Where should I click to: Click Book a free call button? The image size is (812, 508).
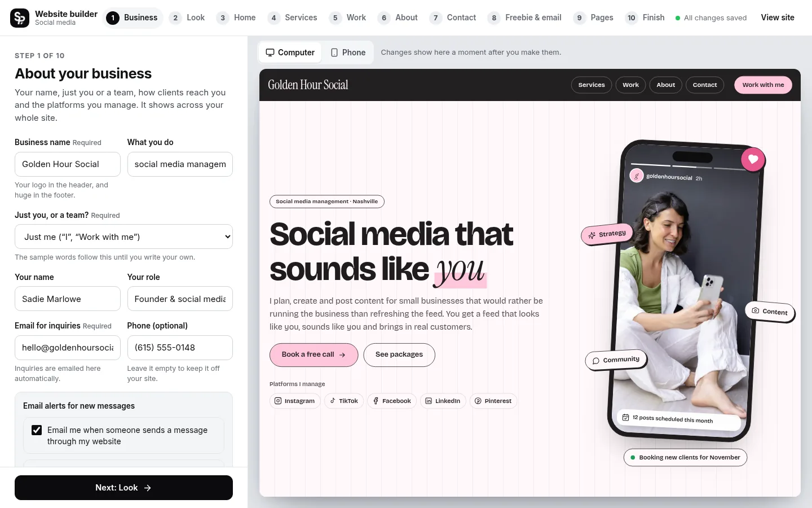pos(314,355)
